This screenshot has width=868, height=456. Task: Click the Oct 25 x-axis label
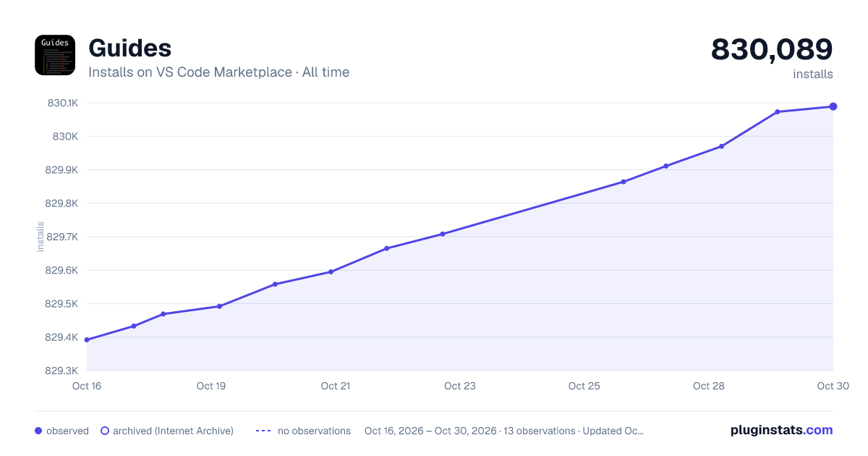coord(584,386)
